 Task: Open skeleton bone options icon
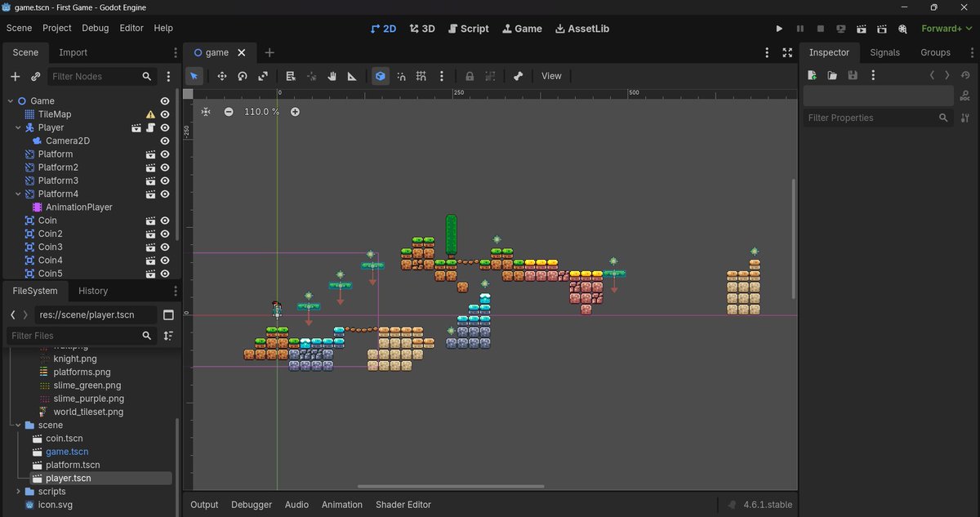click(x=518, y=76)
